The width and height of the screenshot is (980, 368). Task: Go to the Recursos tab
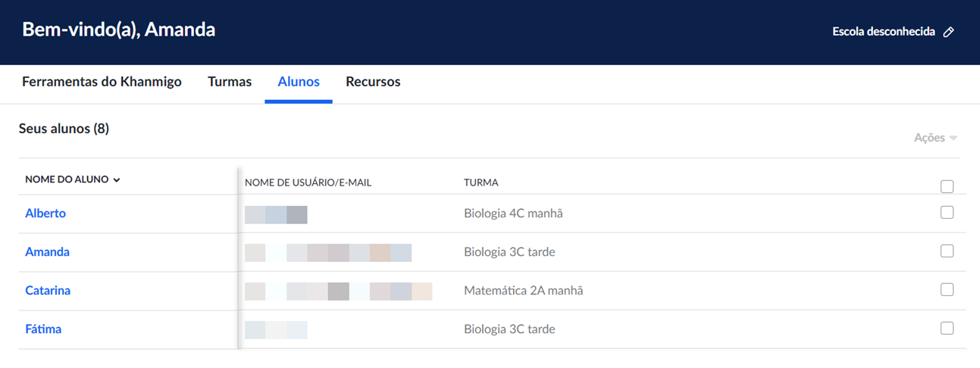click(373, 82)
